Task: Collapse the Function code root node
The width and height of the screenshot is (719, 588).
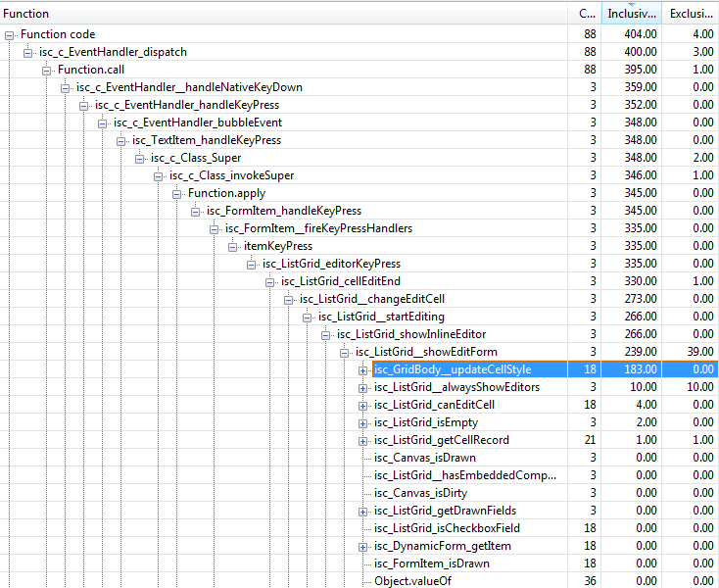Action: coord(10,34)
